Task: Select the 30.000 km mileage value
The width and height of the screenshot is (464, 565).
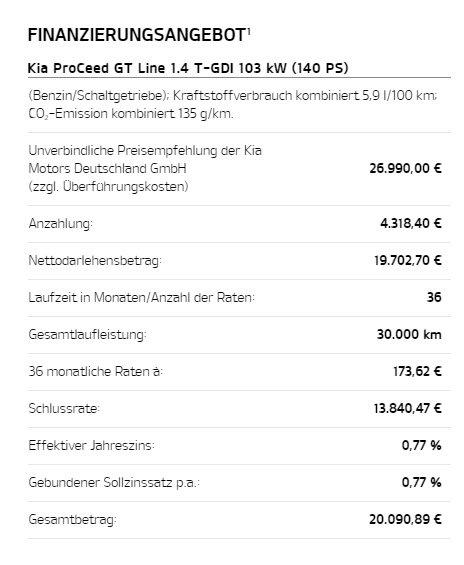Action: point(409,334)
